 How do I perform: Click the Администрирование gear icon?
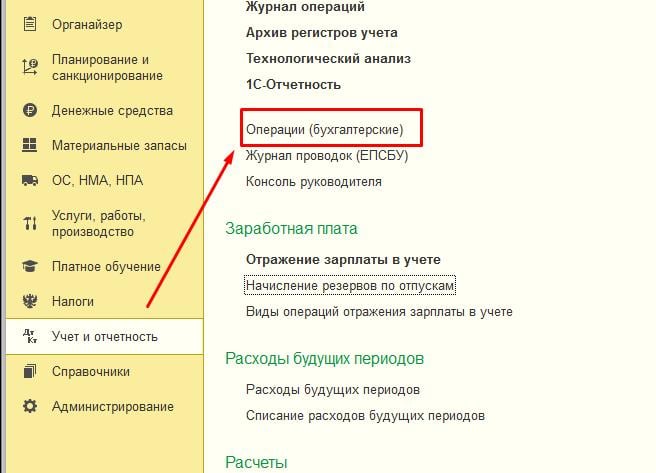(30, 406)
